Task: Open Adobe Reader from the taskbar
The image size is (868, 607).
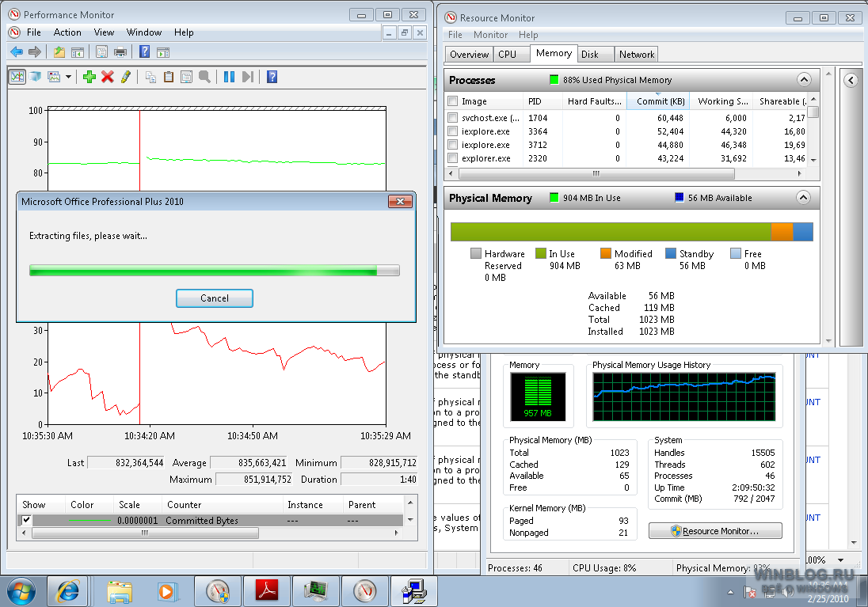Action: coord(267,591)
